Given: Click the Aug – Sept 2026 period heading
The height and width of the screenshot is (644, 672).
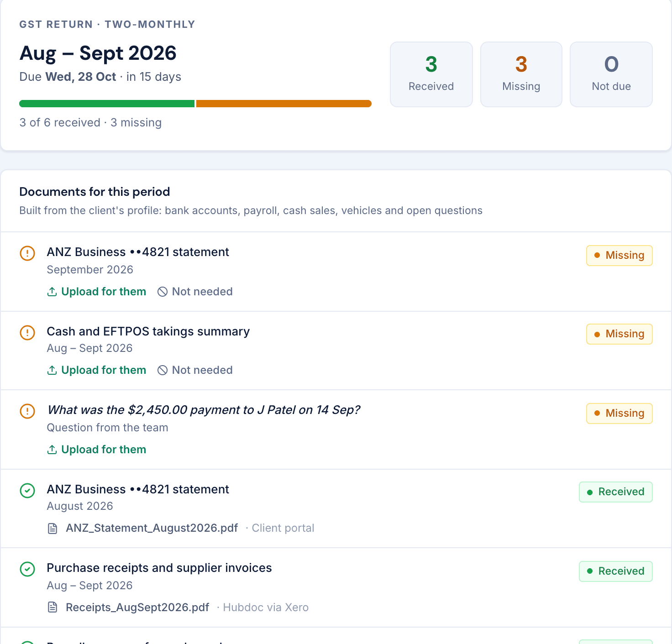Looking at the screenshot, I should click(98, 53).
